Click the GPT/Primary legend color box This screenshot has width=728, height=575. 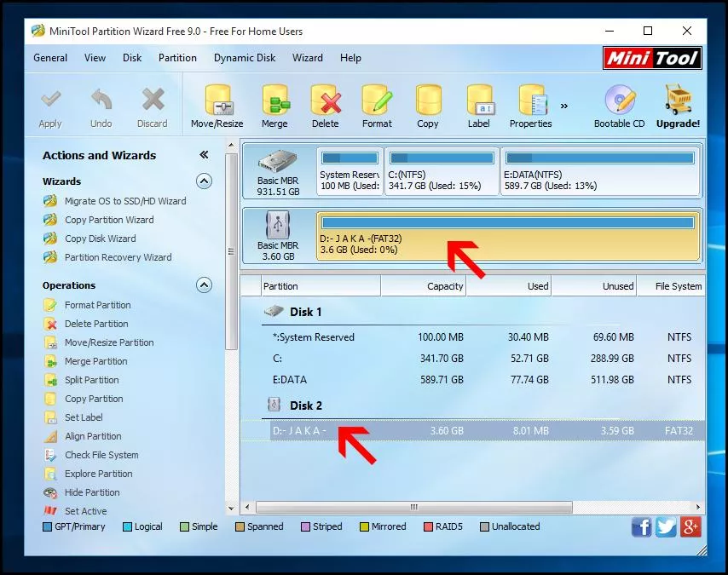click(x=47, y=526)
